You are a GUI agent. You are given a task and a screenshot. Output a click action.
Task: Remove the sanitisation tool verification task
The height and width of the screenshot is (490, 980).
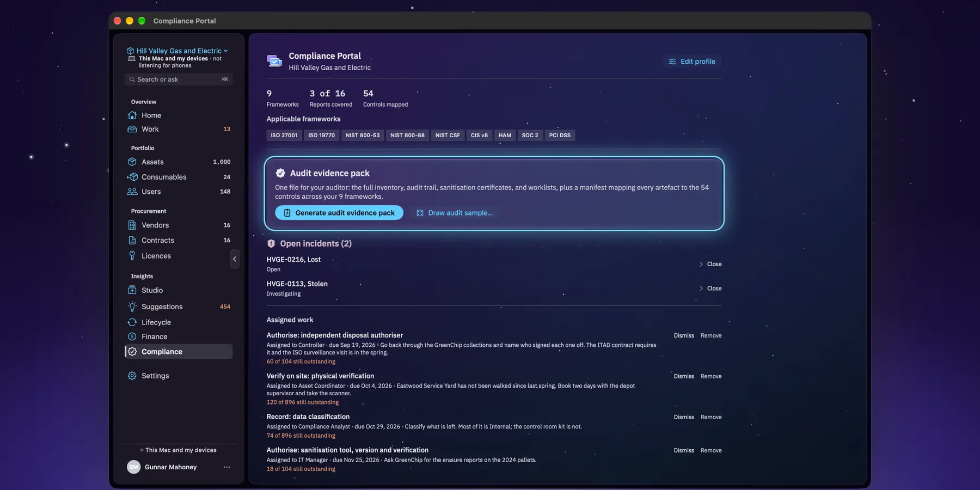pos(711,450)
